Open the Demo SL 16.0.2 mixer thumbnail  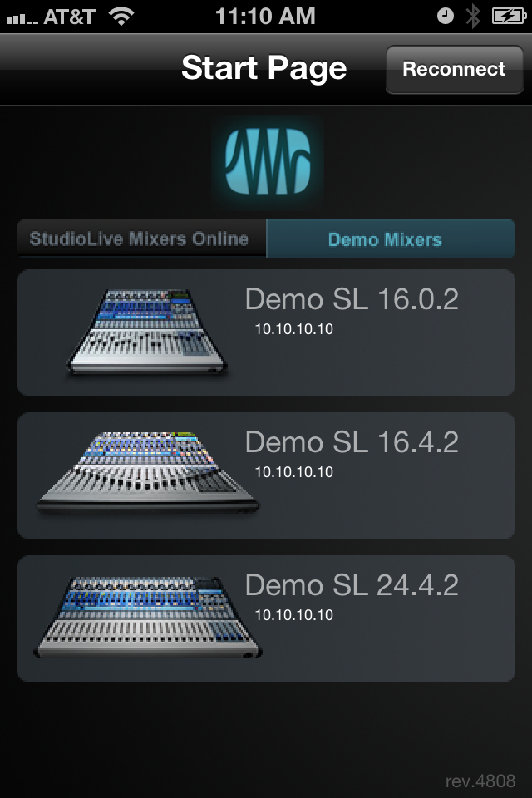[x=147, y=332]
